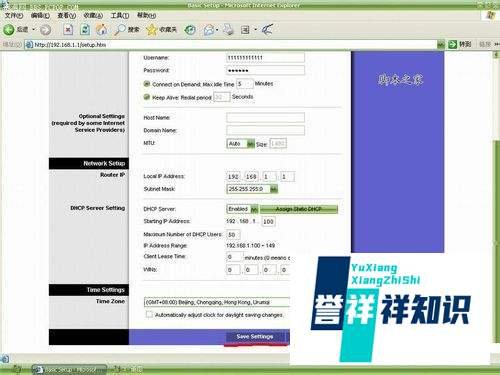Click Maximum Number of DHCP Users field
The height and width of the screenshot is (375, 500).
click(232, 234)
